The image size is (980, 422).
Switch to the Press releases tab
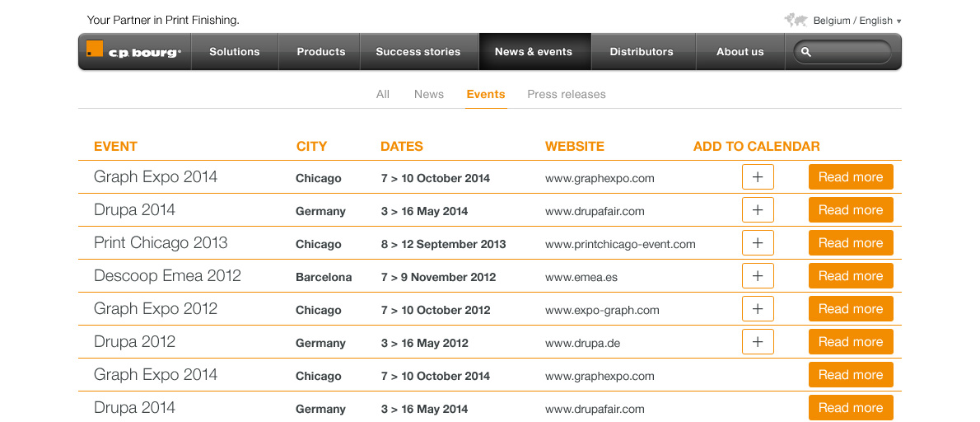point(567,95)
